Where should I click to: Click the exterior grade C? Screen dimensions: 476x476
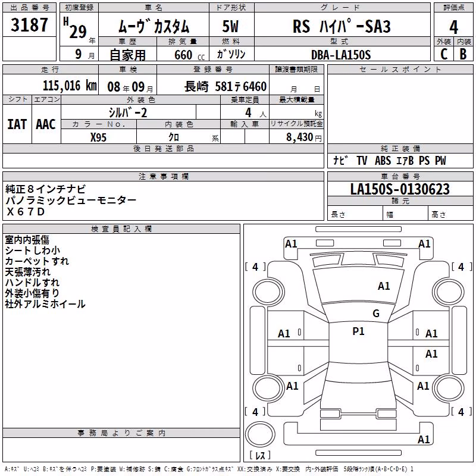[x=444, y=54]
